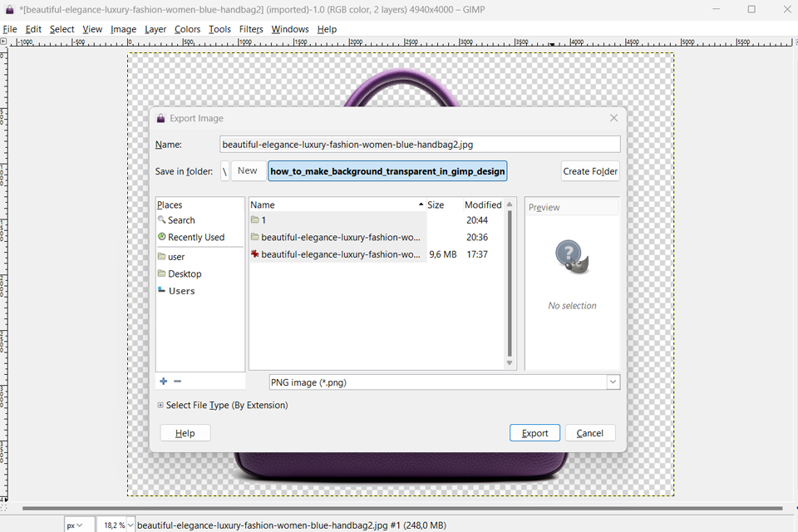Click the Users drive icon in Places
The width and height of the screenshot is (798, 532).
coord(162,289)
